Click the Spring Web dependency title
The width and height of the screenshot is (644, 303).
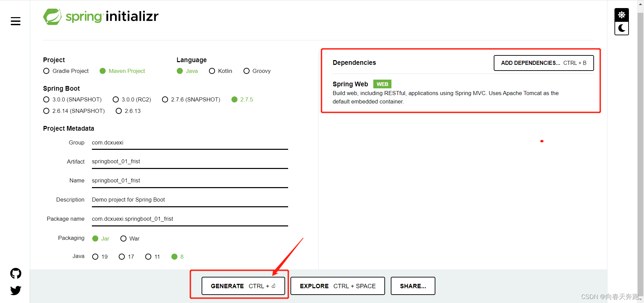(x=350, y=84)
